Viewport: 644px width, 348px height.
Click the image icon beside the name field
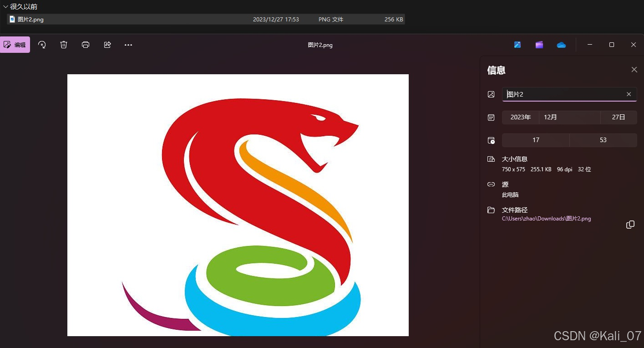pyautogui.click(x=491, y=94)
